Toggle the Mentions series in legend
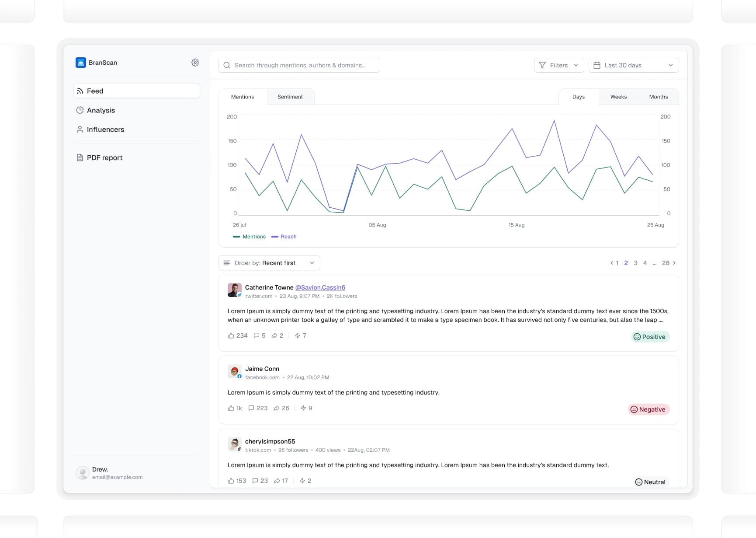Viewport: 756px width, 538px height. (250, 237)
